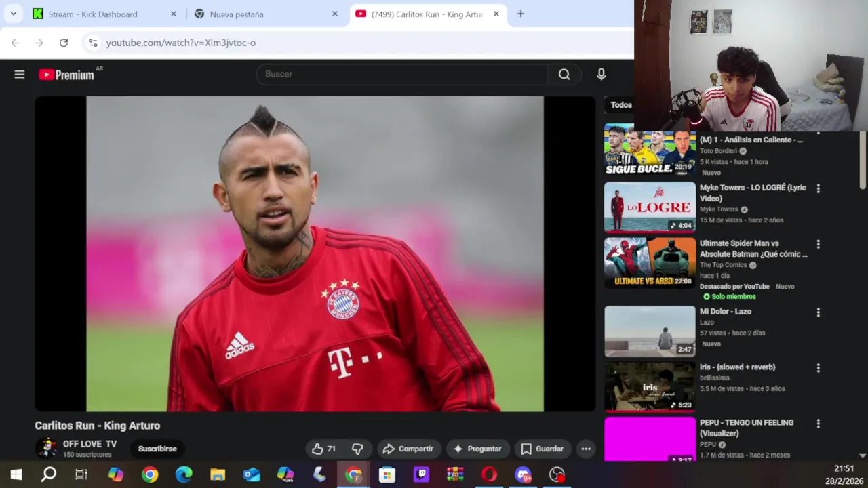Click the scrollbar down arrow at bottom
Screen dimensions: 868x488
(863, 456)
